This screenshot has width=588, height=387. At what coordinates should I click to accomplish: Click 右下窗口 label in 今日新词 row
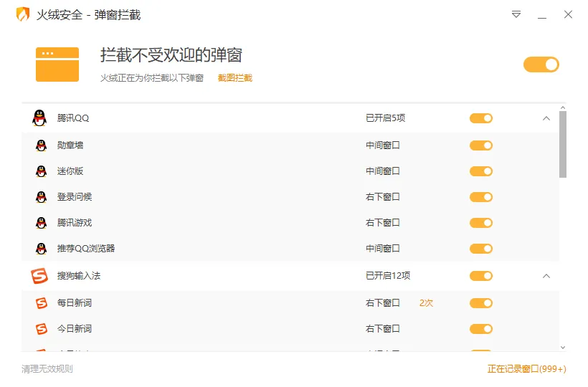pos(383,329)
